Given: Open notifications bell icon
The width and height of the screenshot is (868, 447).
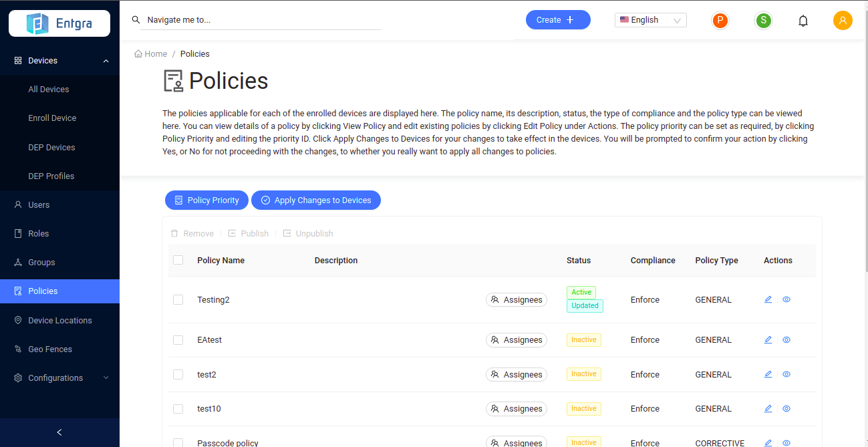Looking at the screenshot, I should point(803,21).
